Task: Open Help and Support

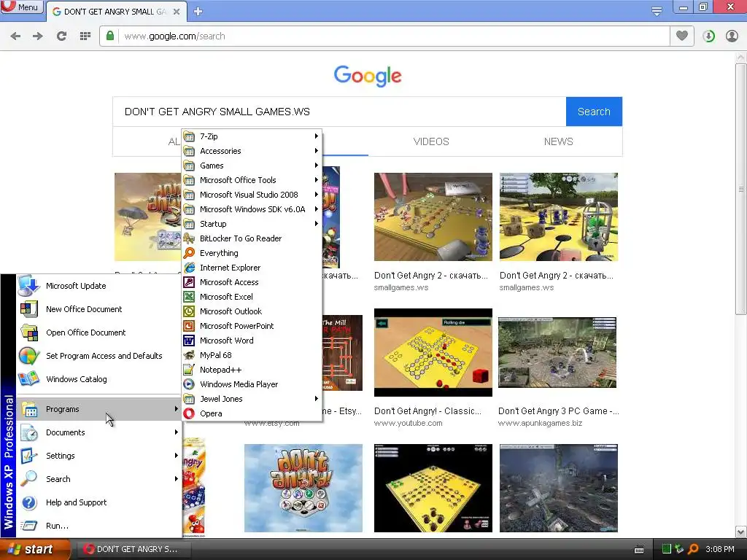Action: click(x=98, y=502)
